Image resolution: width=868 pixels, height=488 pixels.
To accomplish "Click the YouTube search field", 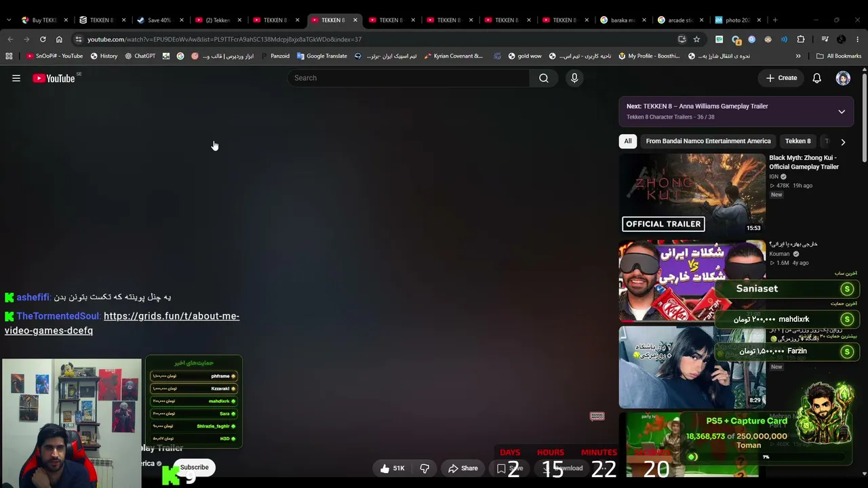I will coord(409,78).
